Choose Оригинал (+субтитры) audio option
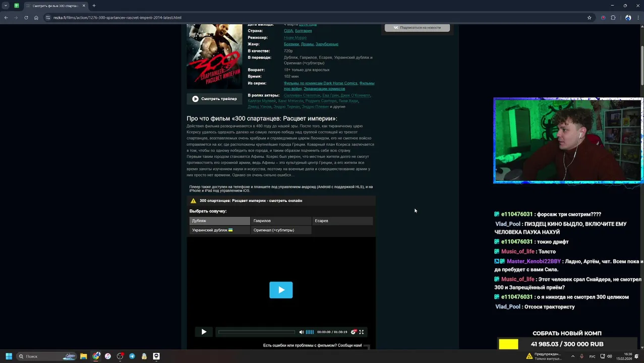Image resolution: width=644 pixels, height=363 pixels. click(x=281, y=230)
